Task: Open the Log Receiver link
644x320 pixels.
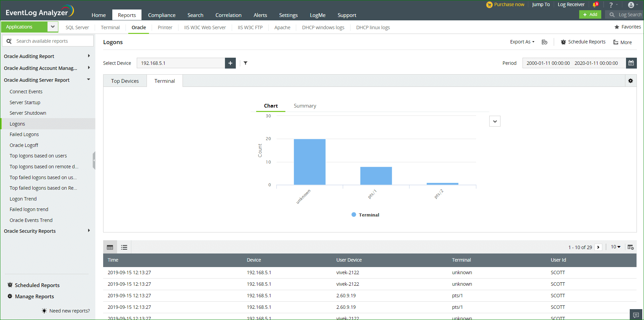Action: (x=571, y=4)
